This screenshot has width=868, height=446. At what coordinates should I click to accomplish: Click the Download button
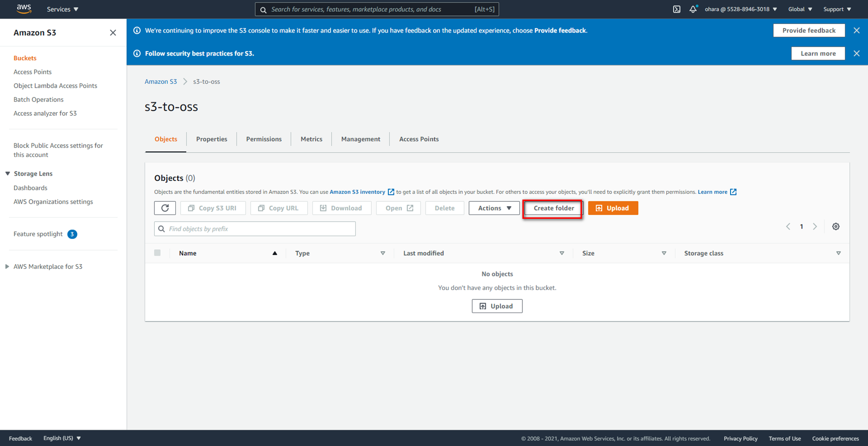point(342,208)
